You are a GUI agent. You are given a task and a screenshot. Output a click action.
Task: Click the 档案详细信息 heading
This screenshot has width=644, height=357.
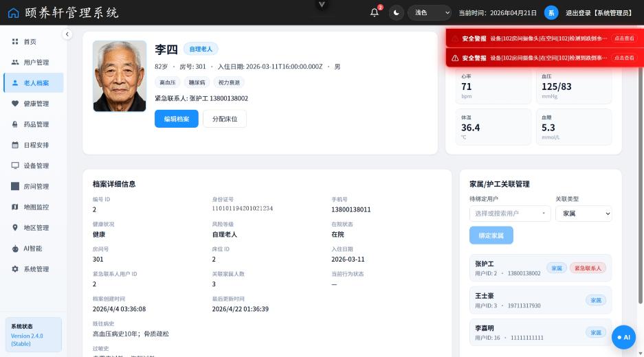[114, 184]
